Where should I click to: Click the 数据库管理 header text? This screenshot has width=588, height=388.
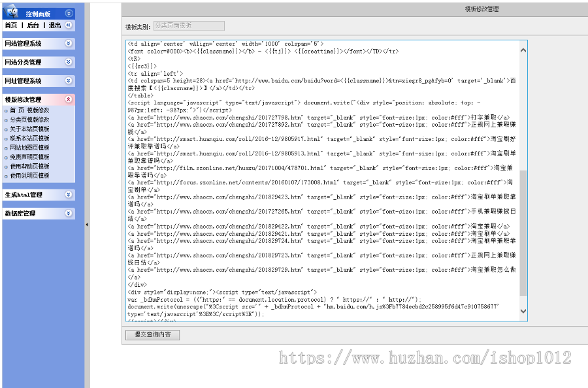20,214
